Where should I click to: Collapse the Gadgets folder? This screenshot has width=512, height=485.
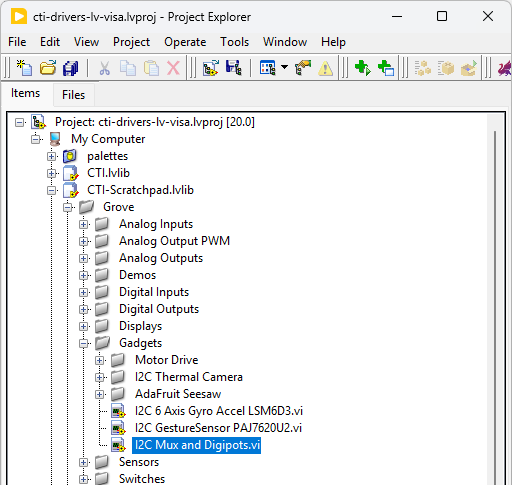coord(83,343)
